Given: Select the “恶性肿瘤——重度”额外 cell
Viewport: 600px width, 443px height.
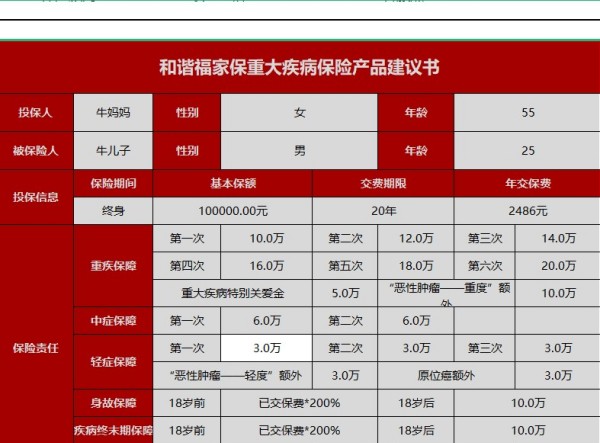Looking at the screenshot, I should pyautogui.click(x=446, y=293).
